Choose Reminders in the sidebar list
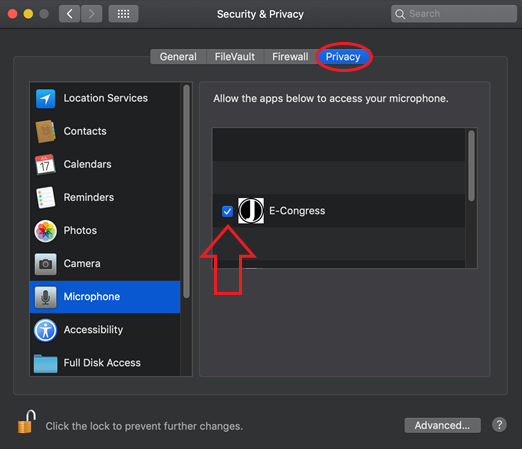The width and height of the screenshot is (522, 449). coord(105,197)
